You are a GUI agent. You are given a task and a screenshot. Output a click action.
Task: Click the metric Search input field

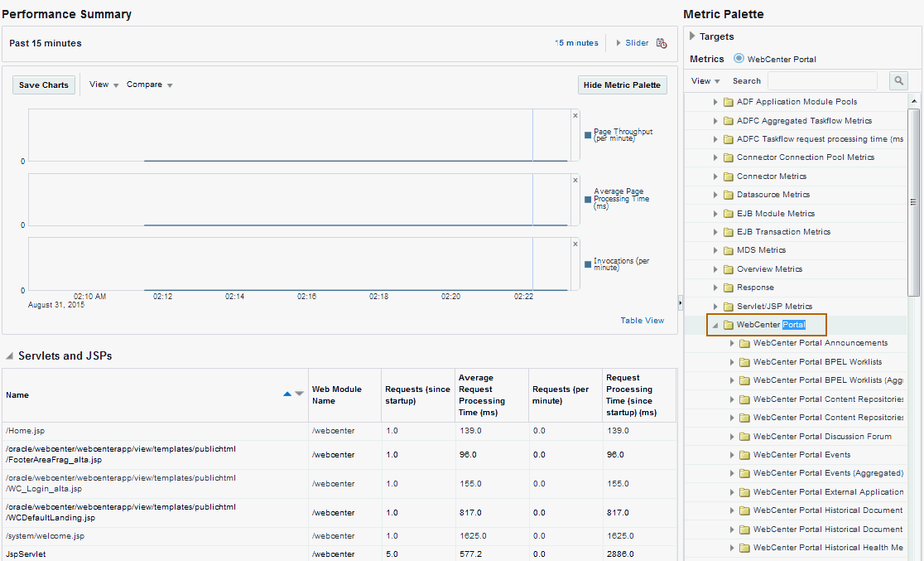[821, 81]
